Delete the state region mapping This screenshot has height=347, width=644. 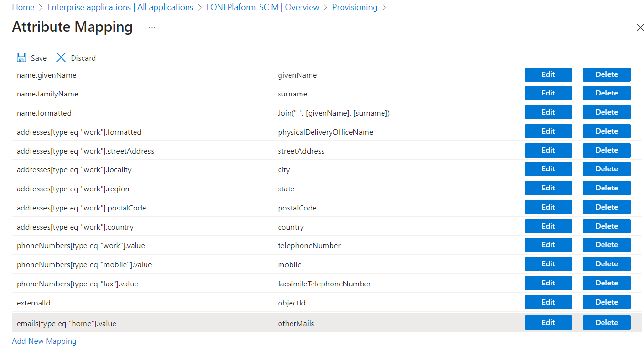(606, 188)
